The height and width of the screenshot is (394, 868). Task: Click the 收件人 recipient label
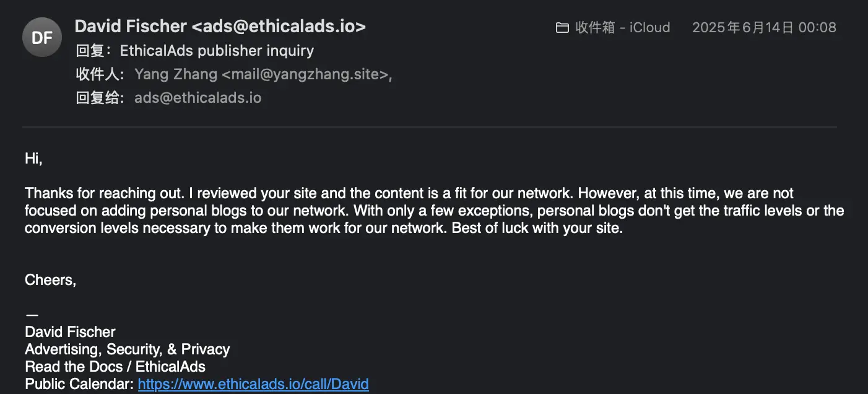pos(99,74)
